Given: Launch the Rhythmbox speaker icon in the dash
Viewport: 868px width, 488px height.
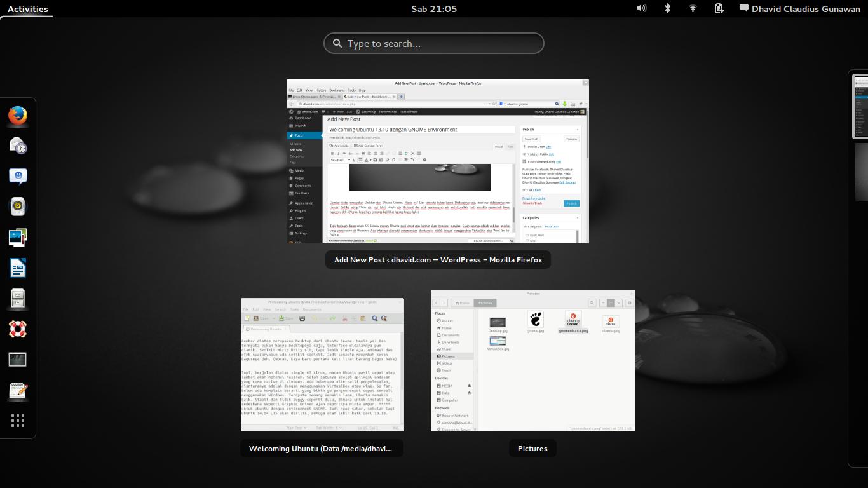Looking at the screenshot, I should (x=18, y=207).
